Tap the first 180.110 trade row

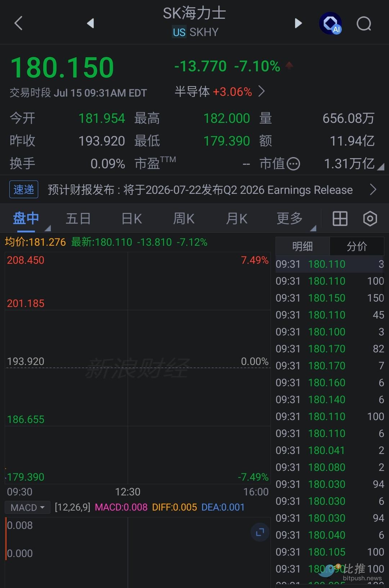[330, 264]
